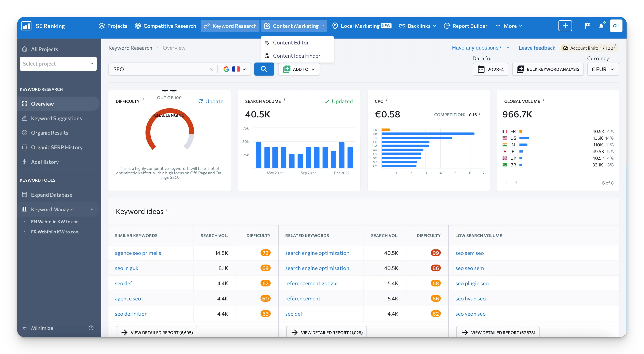The width and height of the screenshot is (644, 354).
Task: Open seo plugin seo keyword
Action: [x=472, y=283]
